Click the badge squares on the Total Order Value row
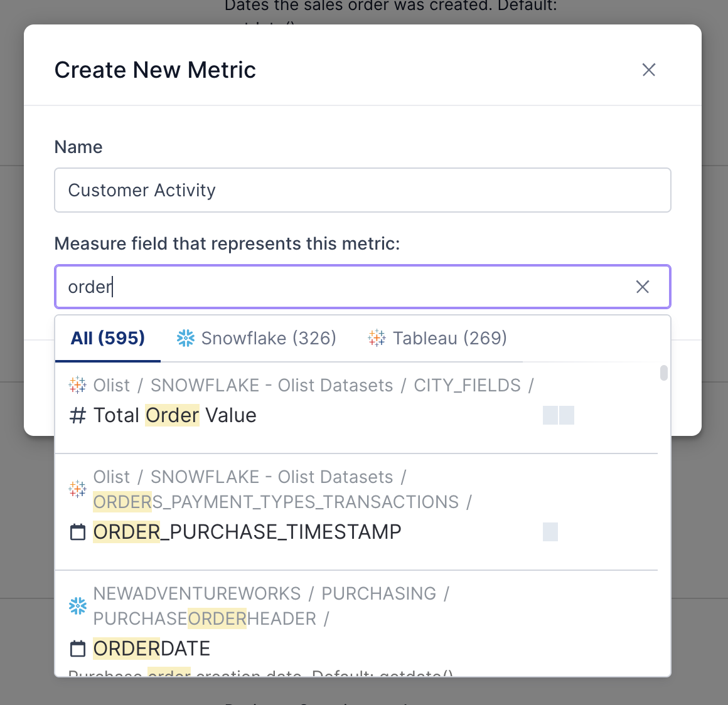This screenshot has height=705, width=728. [x=558, y=415]
